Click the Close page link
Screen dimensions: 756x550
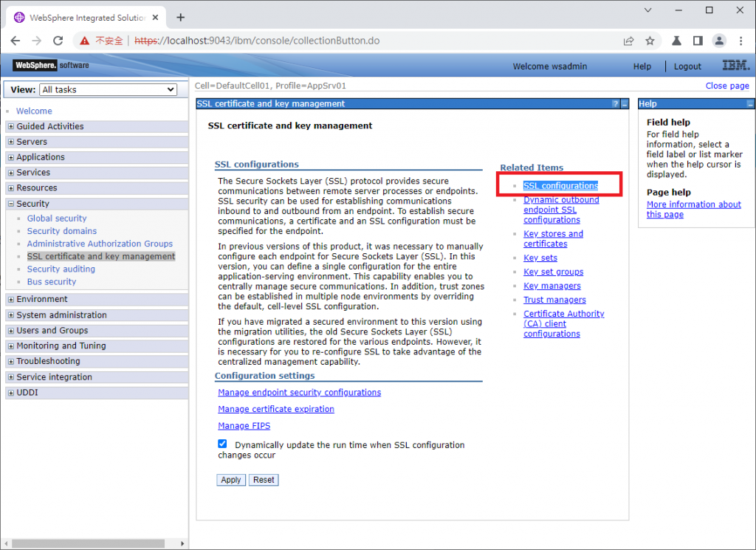(727, 86)
